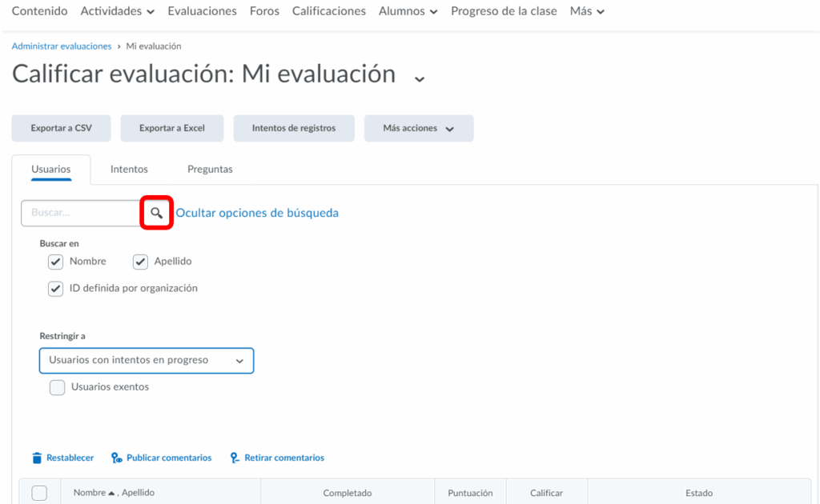820x504 pixels.
Task: Click the Publicar comentarios icon
Action: coord(117,458)
